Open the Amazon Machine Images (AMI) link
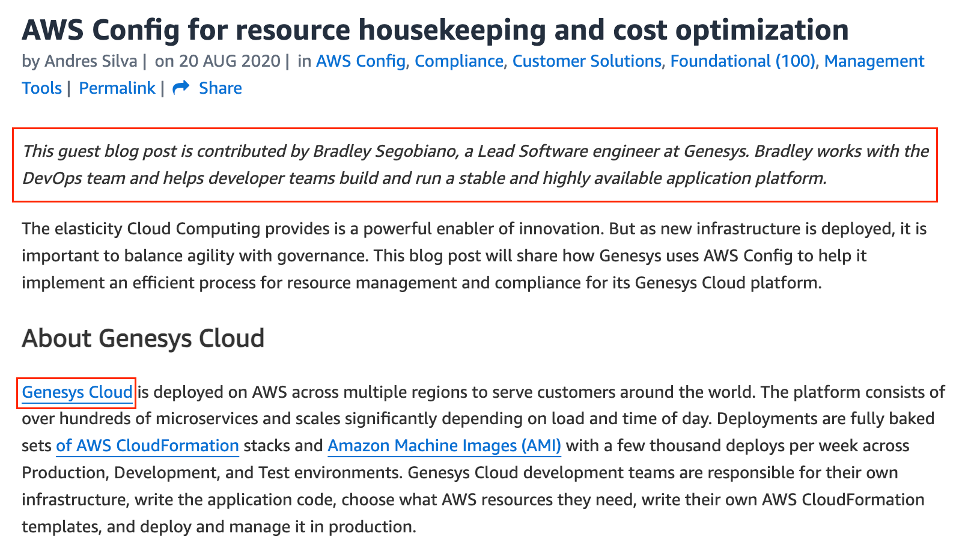Image resolution: width=971 pixels, height=560 pixels. (x=445, y=446)
